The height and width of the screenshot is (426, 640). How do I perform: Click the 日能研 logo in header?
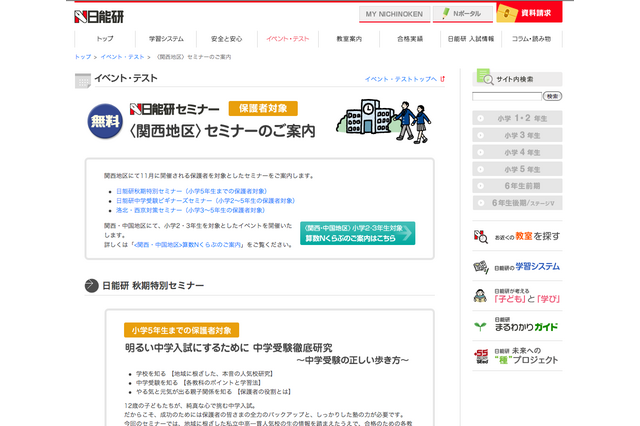click(x=99, y=16)
